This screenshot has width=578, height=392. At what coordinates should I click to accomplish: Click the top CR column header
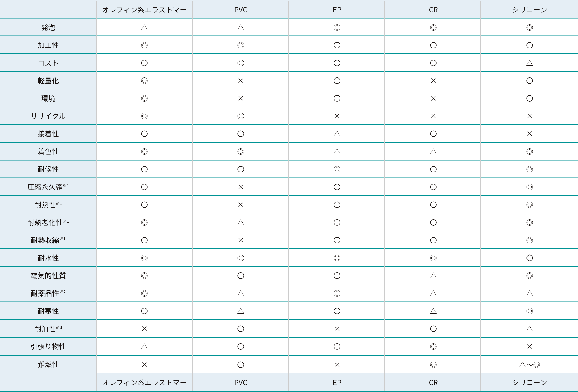pos(433,10)
